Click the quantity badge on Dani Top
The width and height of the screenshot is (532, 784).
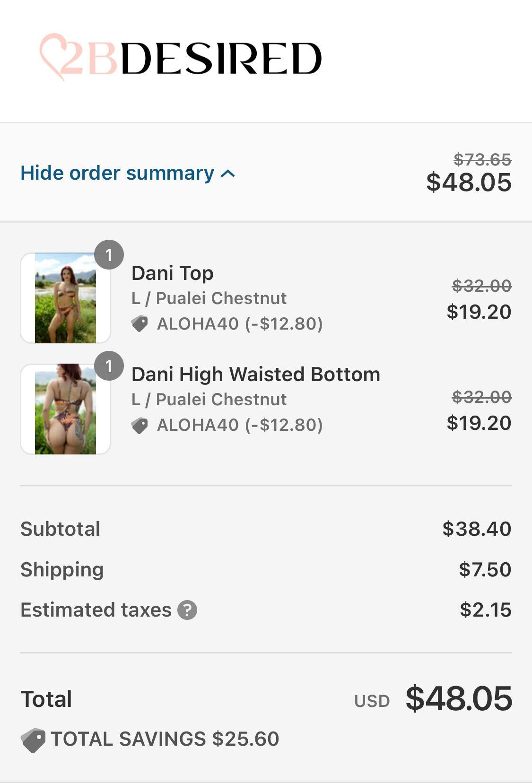coord(109,255)
